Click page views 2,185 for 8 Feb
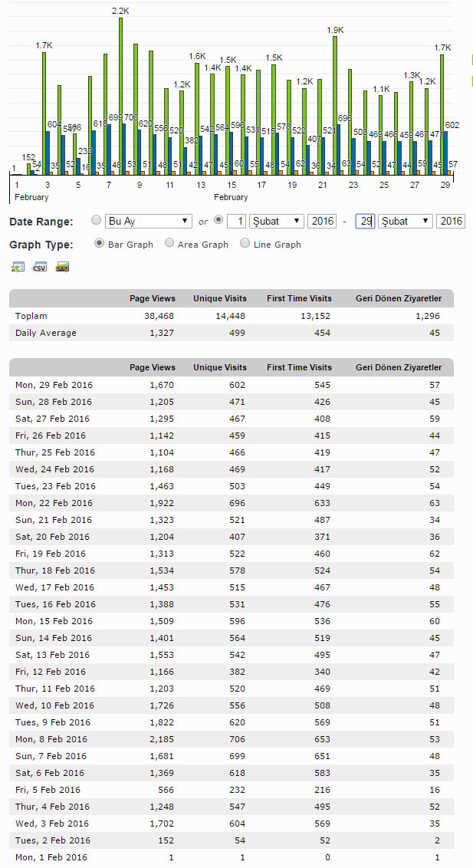Image resolution: width=473 pixels, height=868 pixels. [162, 739]
